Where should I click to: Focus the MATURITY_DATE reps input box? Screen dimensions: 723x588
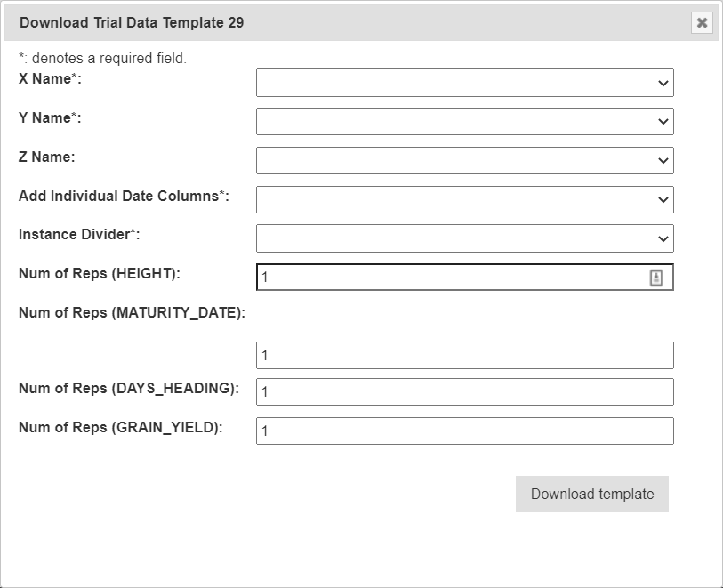[464, 355]
